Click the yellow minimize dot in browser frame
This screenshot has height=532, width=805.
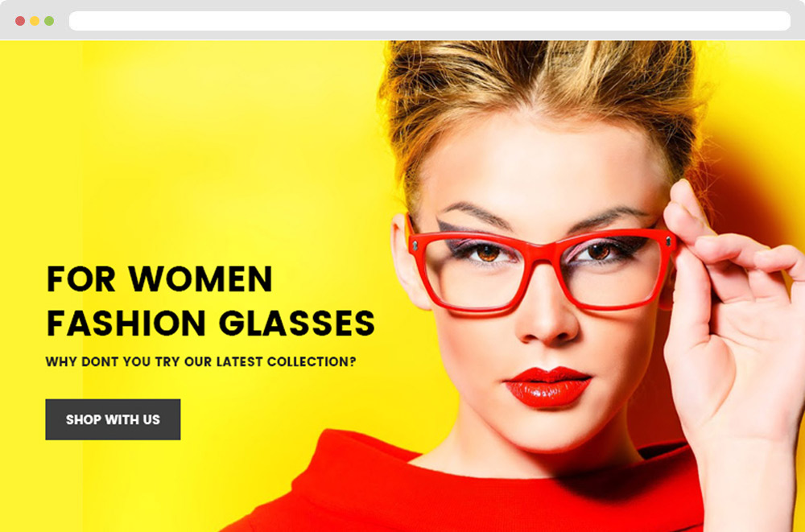point(35,21)
